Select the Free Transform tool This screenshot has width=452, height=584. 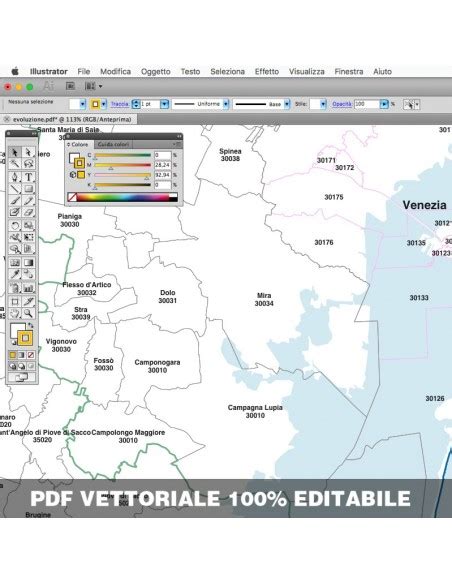(28, 237)
